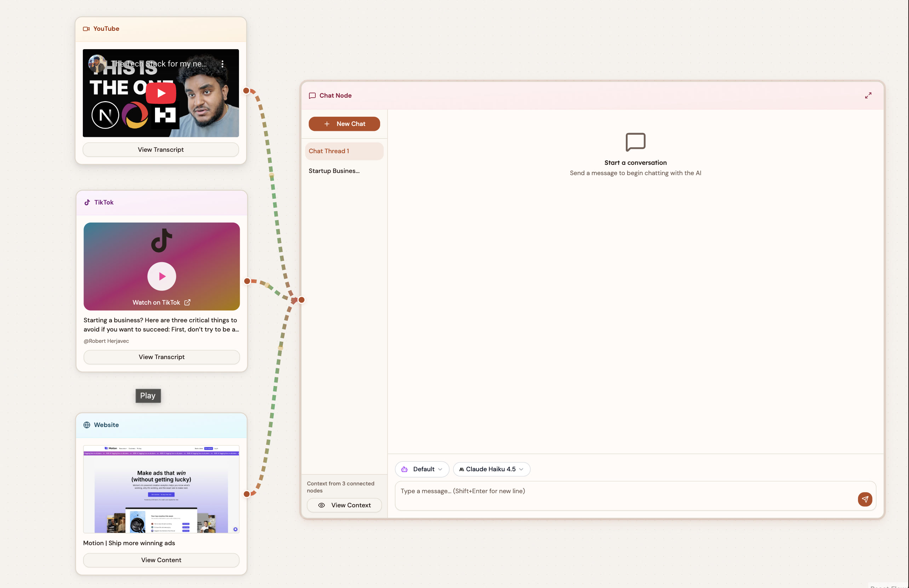The height and width of the screenshot is (588, 909).
Task: Click the preset icon beside the Default selector
Action: coord(404,469)
